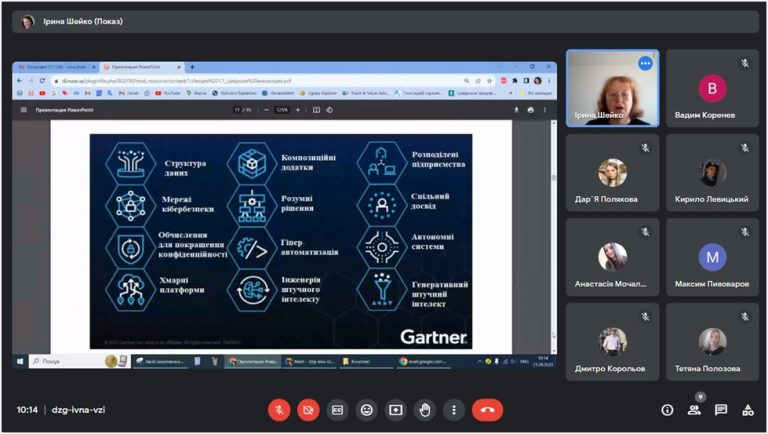Click the present screen icon
768x434 pixels.
(396, 410)
